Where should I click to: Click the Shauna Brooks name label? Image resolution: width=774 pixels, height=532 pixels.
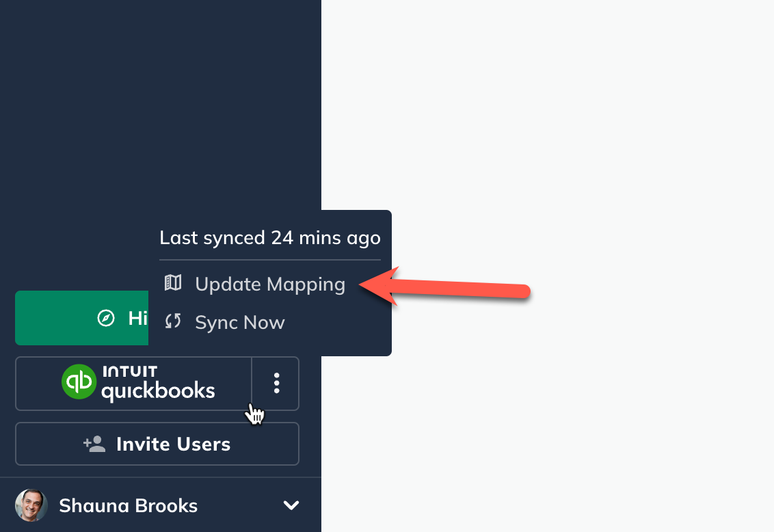(129, 505)
